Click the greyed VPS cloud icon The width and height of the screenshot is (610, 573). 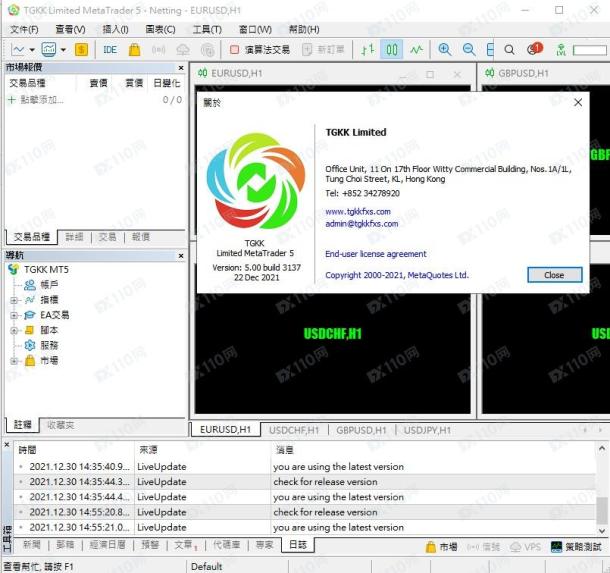tap(183, 50)
